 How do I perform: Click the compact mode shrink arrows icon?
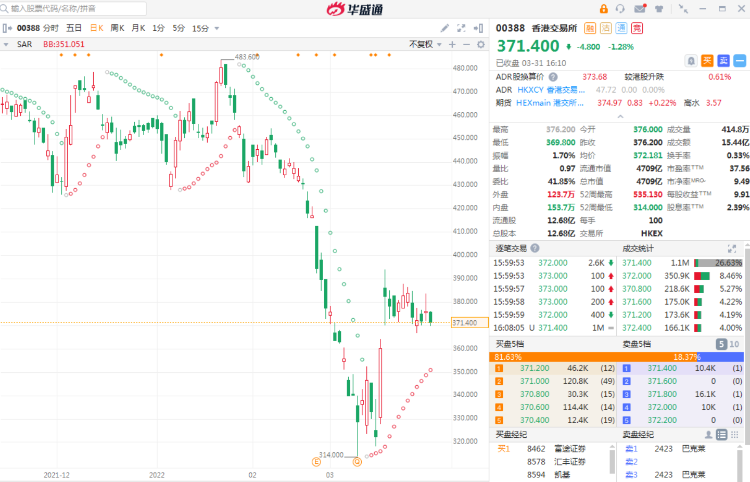click(684, 9)
